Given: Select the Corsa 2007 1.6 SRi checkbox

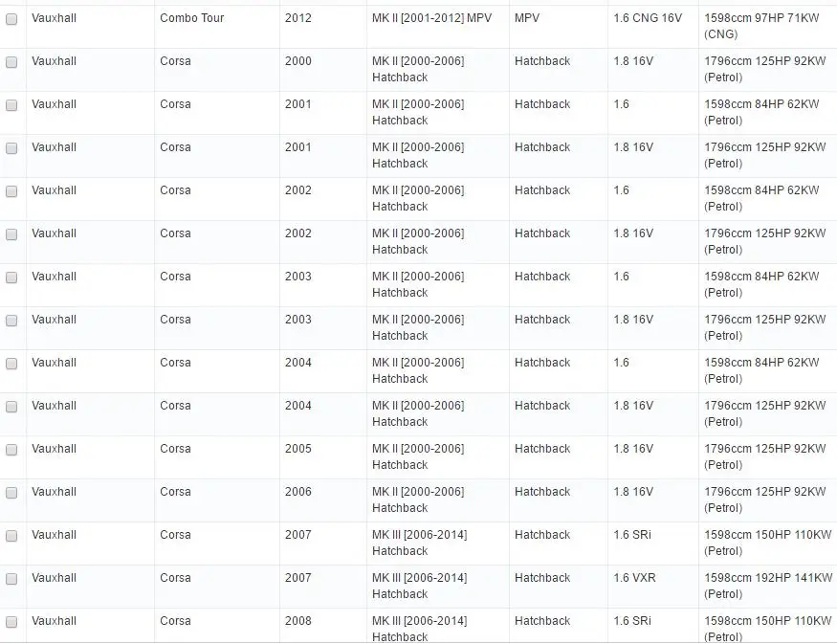Looking at the screenshot, I should (11, 536).
